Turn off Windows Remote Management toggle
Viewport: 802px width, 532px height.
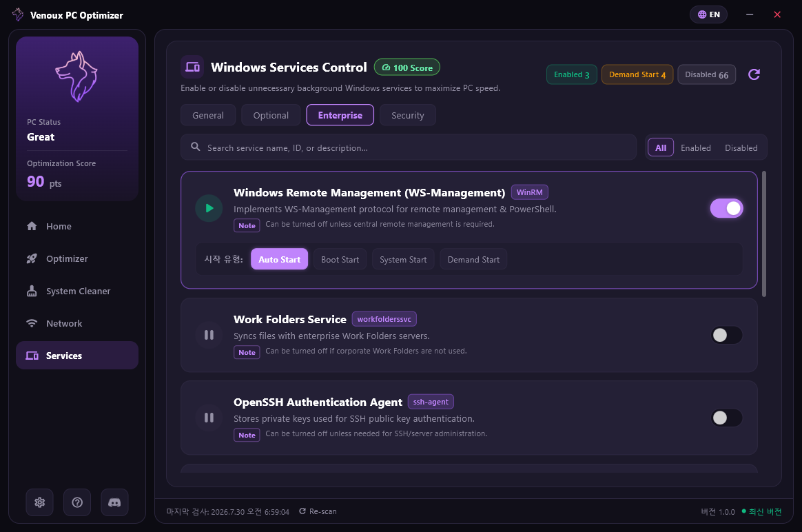coord(726,208)
